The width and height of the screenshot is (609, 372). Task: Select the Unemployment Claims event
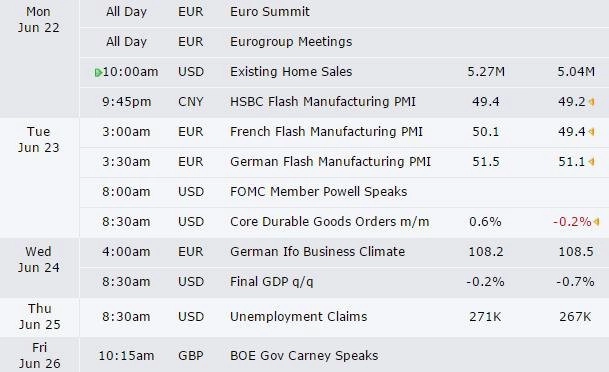(298, 317)
